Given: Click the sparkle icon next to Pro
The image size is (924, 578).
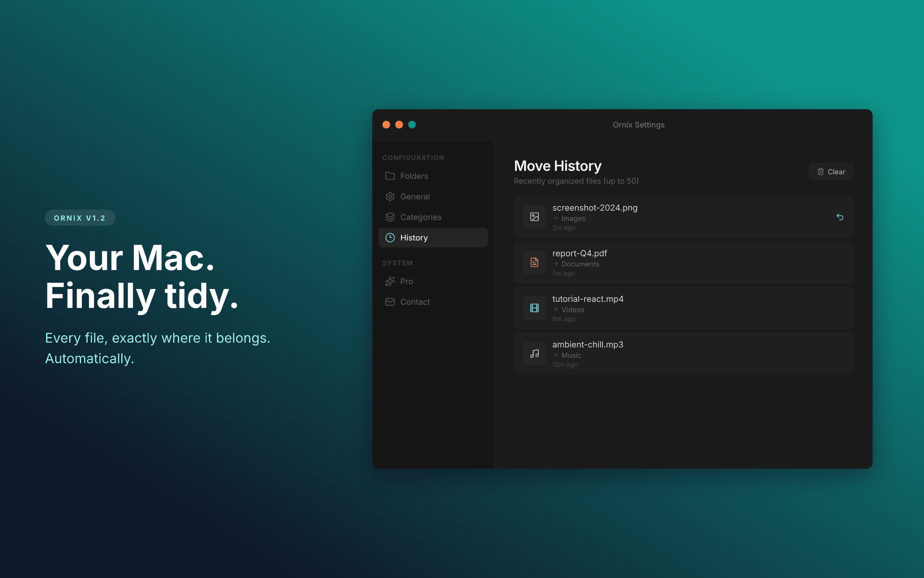Looking at the screenshot, I should click(x=390, y=281).
